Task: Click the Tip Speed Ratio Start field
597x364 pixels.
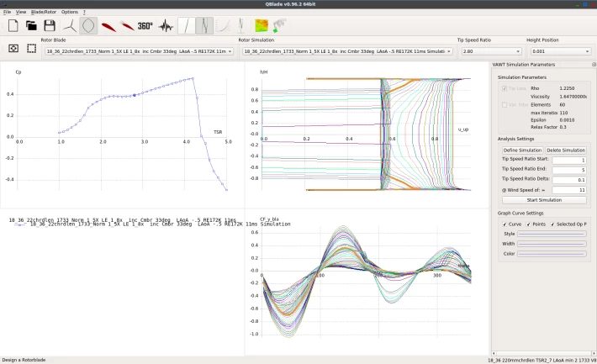Action: 569,160
